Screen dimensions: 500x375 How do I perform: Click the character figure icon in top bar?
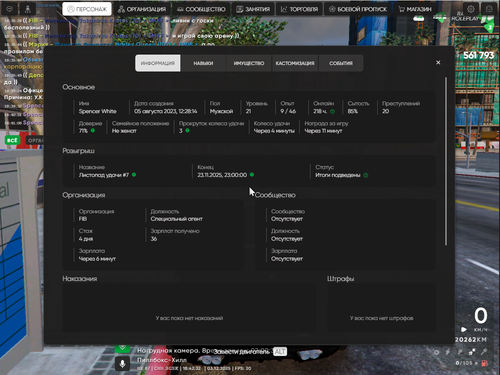pos(27,9)
